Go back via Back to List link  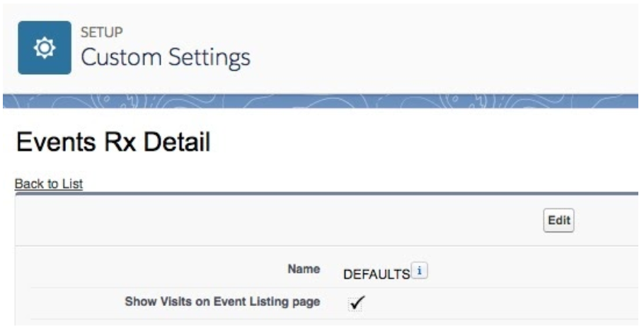[49, 184]
